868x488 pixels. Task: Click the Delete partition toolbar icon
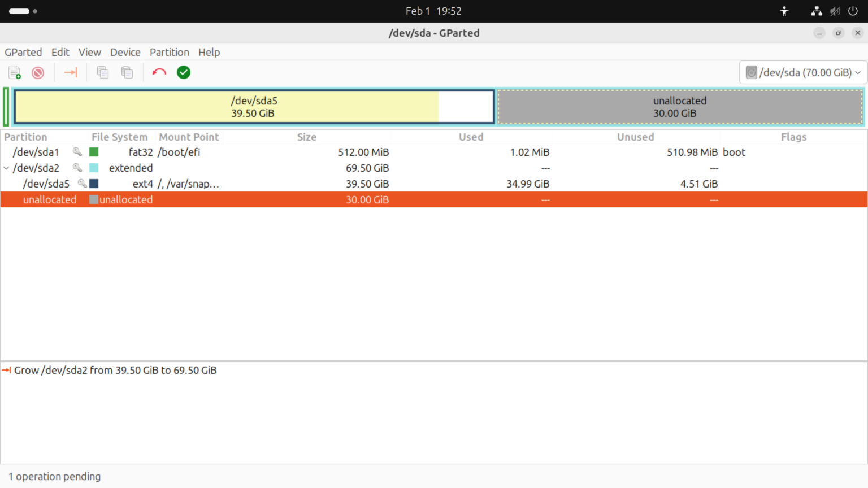coord(38,72)
